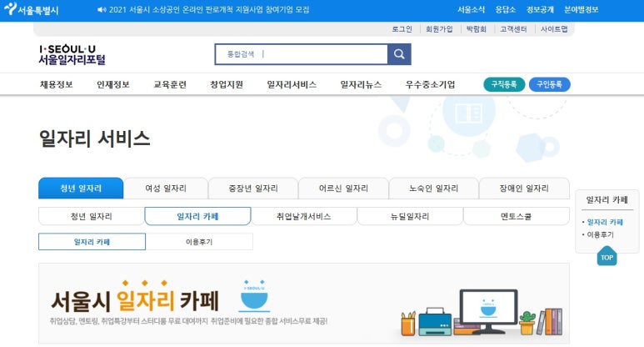Switch to the 장애인 일자리 tab
The height and width of the screenshot is (347, 644).
click(524, 189)
